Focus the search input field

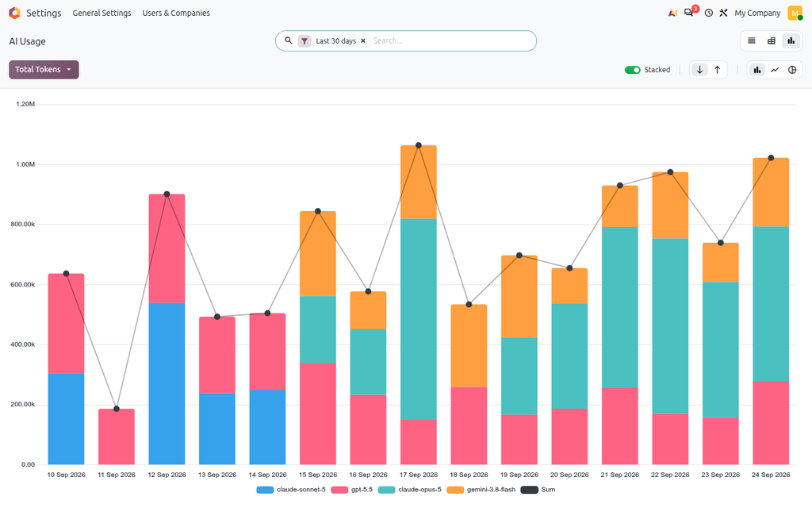450,41
